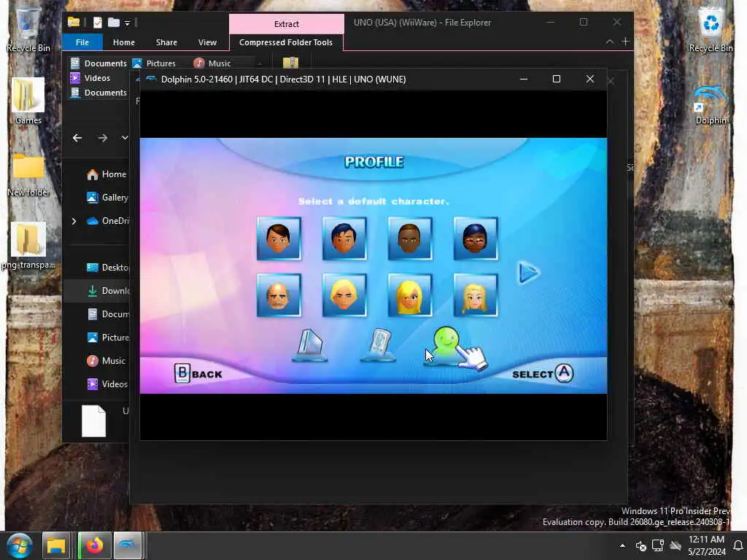
Task: Open the Quick Access Toolbar dropdown arrow
Action: pyautogui.click(x=127, y=23)
